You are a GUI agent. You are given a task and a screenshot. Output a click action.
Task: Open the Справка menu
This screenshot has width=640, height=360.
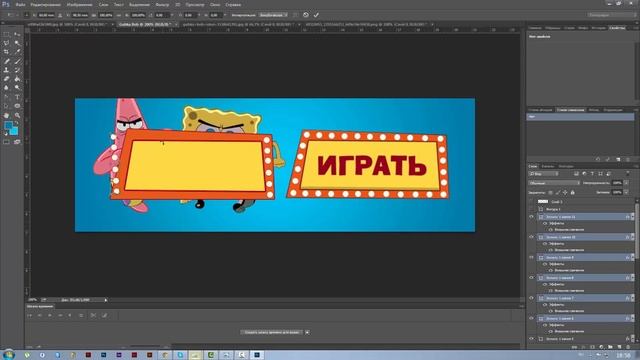point(233,4)
